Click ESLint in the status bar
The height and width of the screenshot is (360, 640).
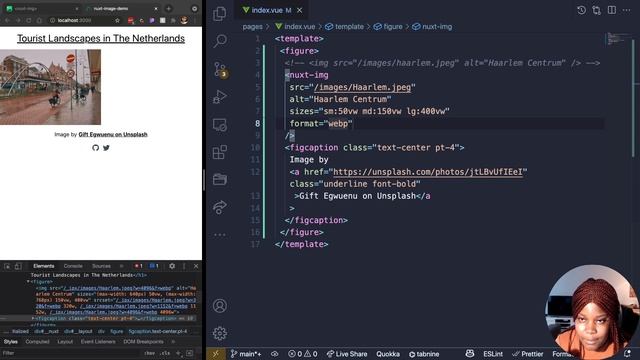click(x=493, y=354)
